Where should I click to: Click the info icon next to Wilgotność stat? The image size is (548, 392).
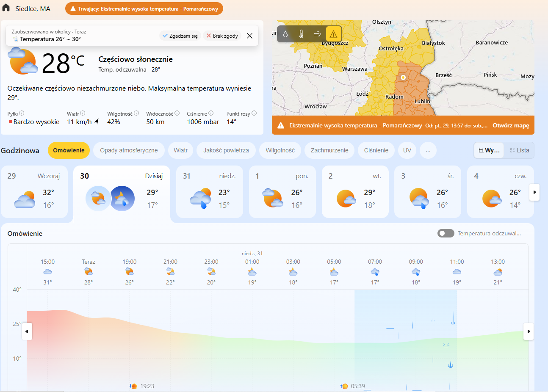click(136, 113)
